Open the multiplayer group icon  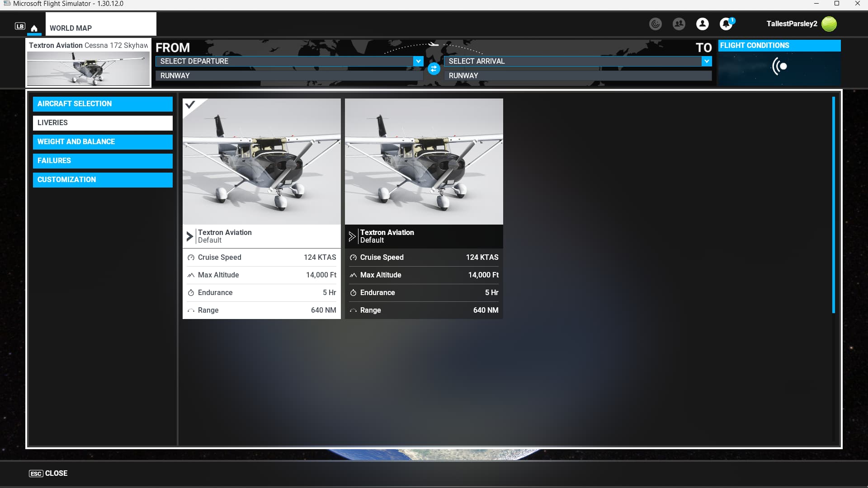(x=679, y=24)
